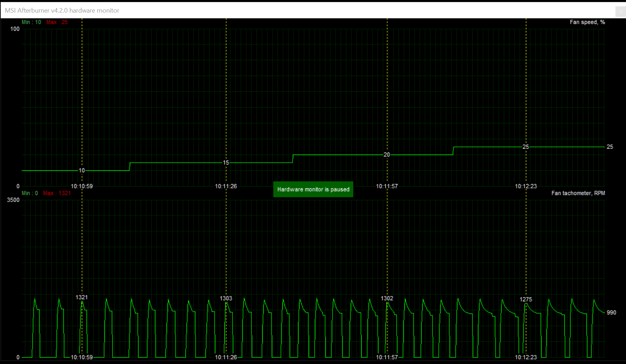The width and height of the screenshot is (626, 364).
Task: Click the 'Hardware monitor is paused' banner
Action: tap(313, 189)
